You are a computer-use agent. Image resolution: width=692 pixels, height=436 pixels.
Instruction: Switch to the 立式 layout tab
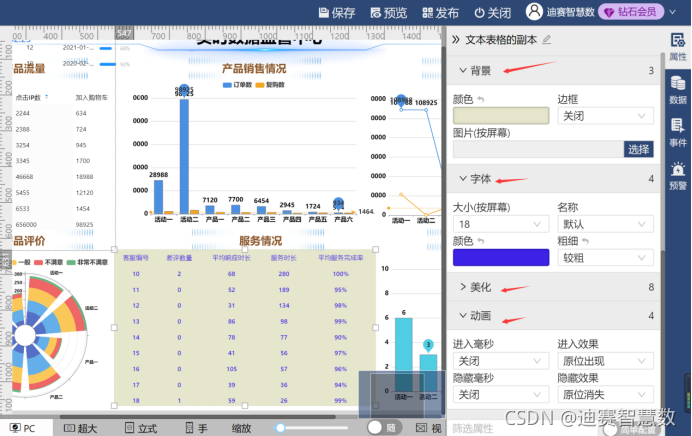141,428
